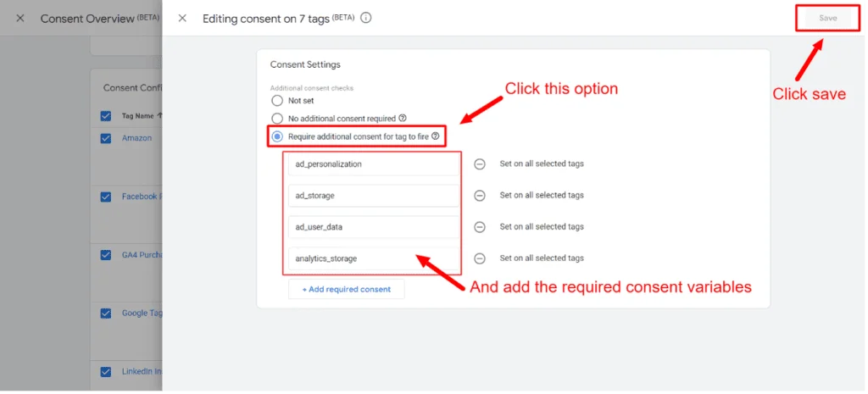Click Add required consent button
The height and width of the screenshot is (394, 868).
347,289
